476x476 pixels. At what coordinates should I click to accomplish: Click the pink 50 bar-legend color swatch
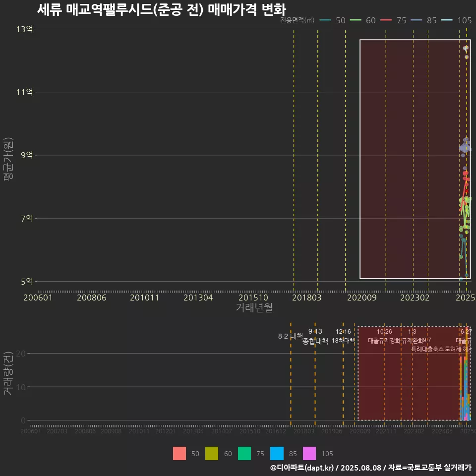pyautogui.click(x=179, y=454)
